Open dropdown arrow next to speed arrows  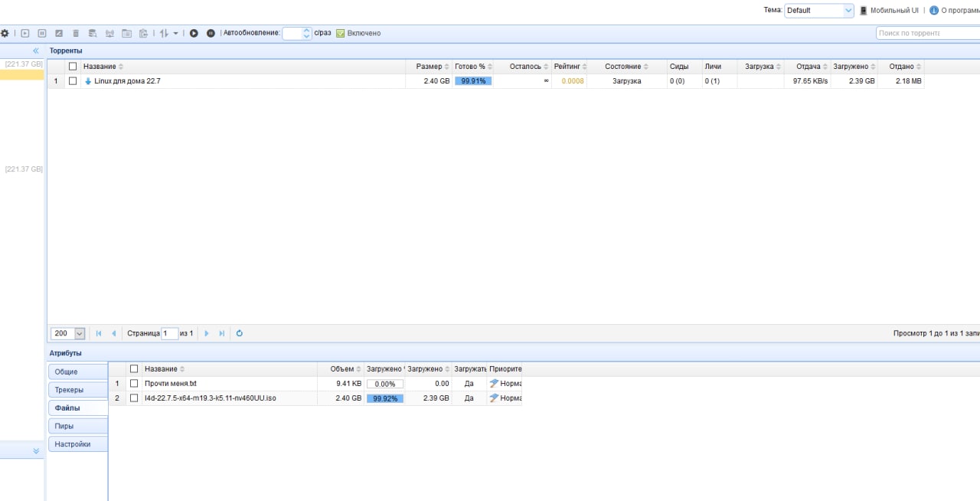(x=175, y=34)
